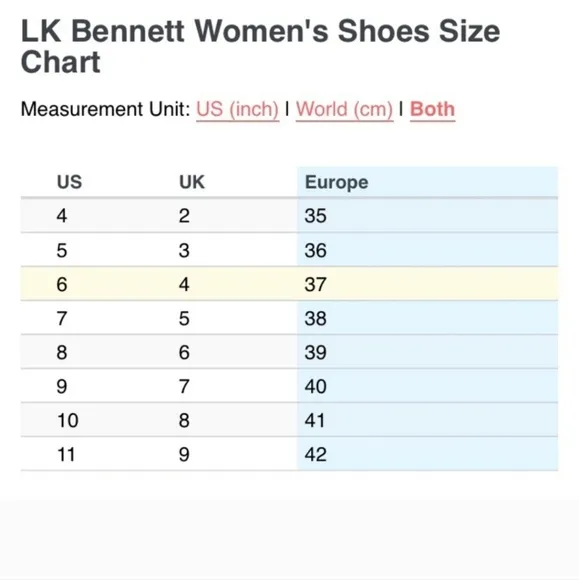Switch measurement unit to Both

point(432,109)
